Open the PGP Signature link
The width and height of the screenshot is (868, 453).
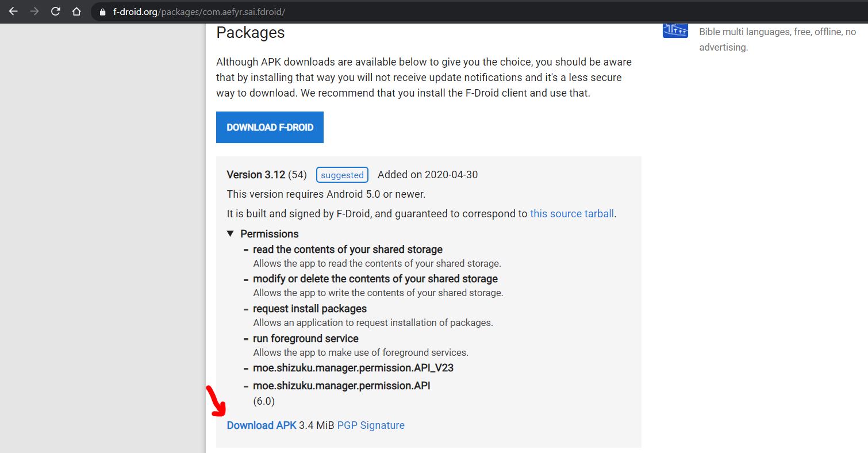pos(371,425)
